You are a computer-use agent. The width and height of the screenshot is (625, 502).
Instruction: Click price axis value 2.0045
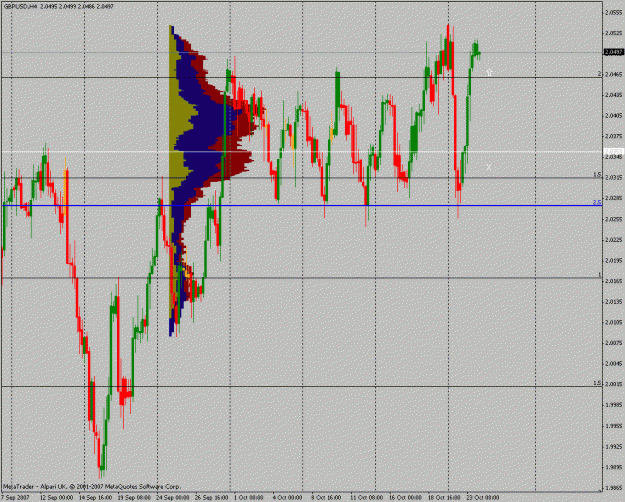click(614, 364)
